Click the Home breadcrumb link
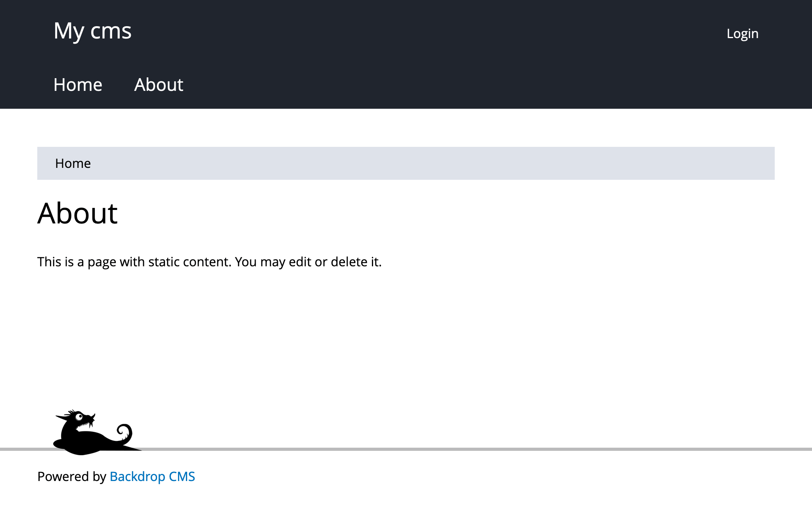Screen dimensions: 812x508 point(73,164)
